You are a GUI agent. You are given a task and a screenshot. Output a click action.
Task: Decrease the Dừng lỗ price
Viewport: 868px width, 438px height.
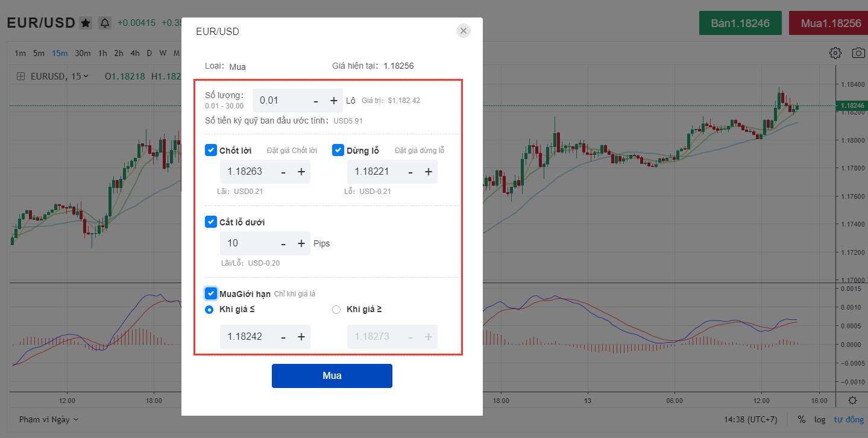click(x=410, y=172)
